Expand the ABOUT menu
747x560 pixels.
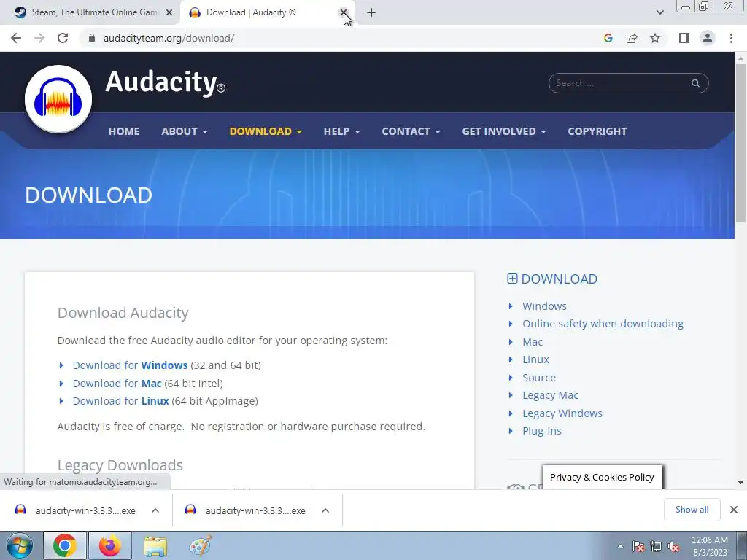point(185,131)
